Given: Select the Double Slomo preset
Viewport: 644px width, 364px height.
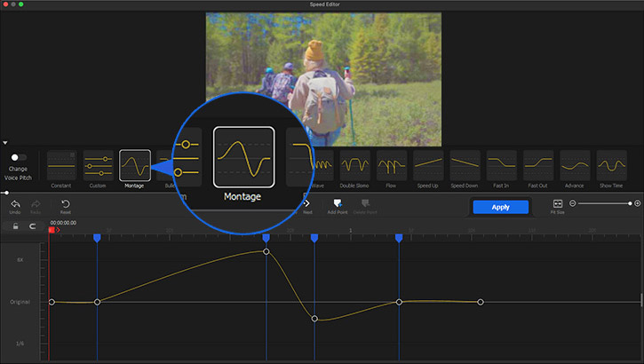Looking at the screenshot, I should click(355, 165).
